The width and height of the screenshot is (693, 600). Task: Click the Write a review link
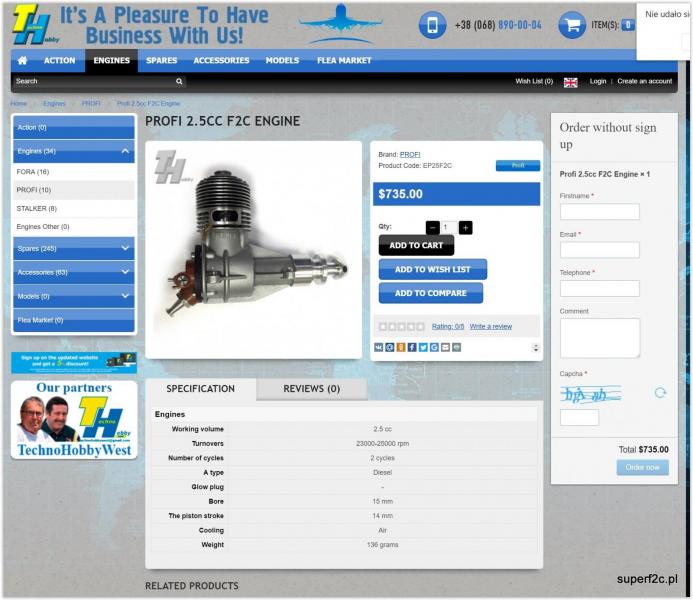coord(490,326)
